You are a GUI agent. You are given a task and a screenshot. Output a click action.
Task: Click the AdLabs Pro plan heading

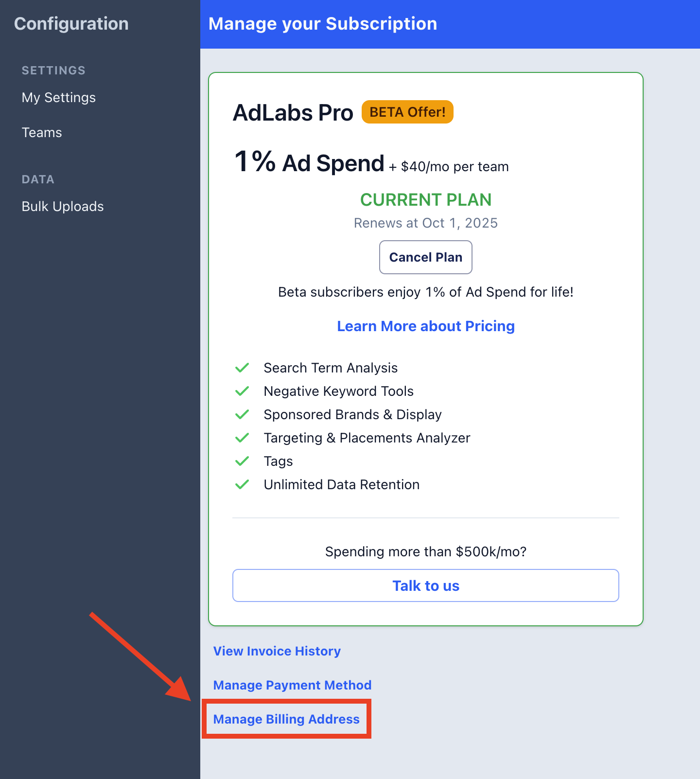coord(293,113)
